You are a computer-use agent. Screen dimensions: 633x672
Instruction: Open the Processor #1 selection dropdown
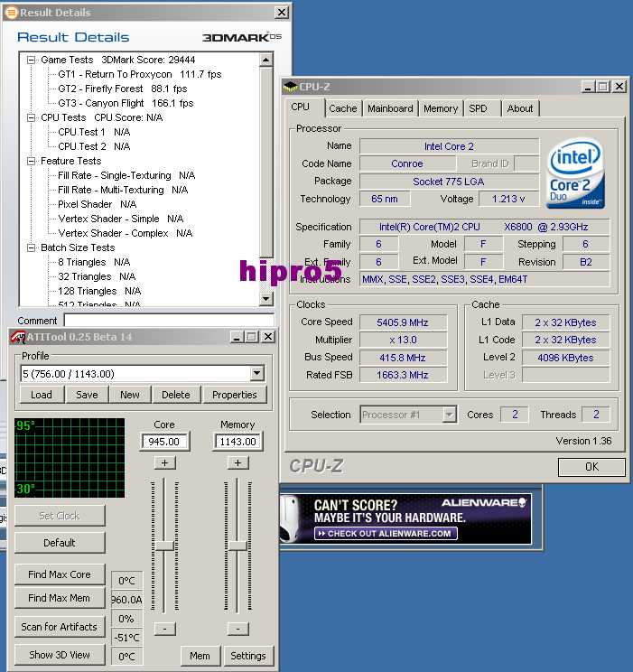tap(449, 415)
